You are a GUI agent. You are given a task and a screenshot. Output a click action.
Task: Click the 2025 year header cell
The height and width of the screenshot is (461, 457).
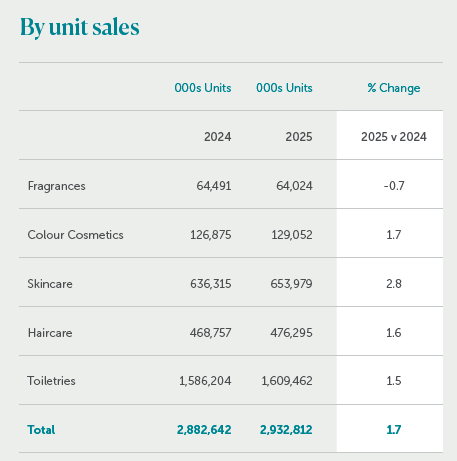[x=299, y=137]
